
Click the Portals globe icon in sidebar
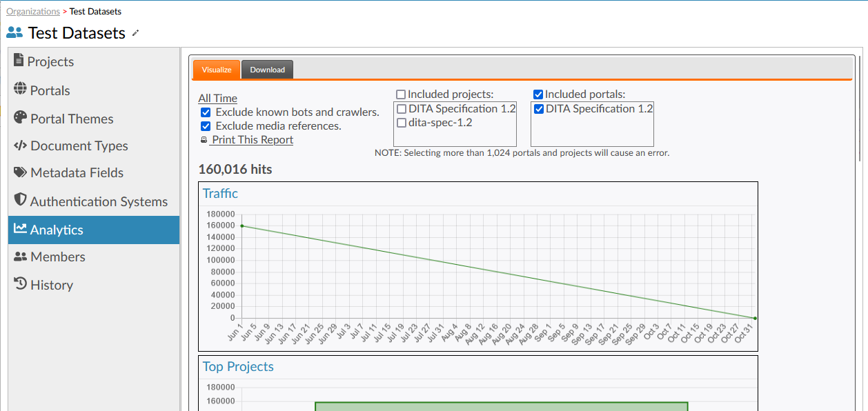point(20,90)
